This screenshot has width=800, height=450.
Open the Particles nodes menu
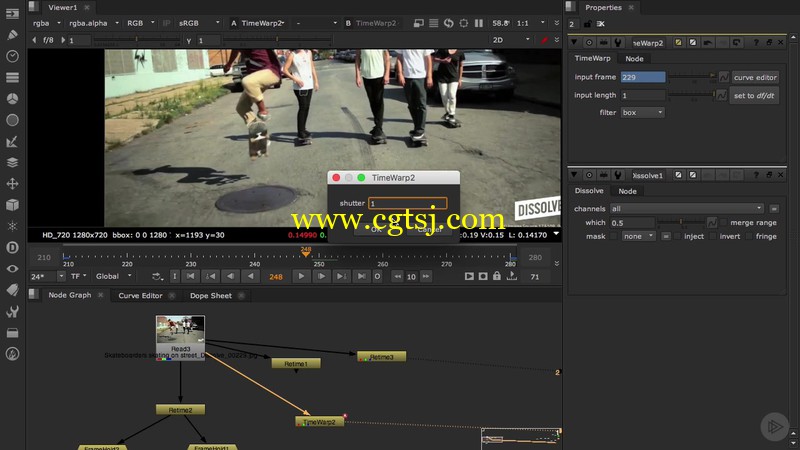click(12, 226)
